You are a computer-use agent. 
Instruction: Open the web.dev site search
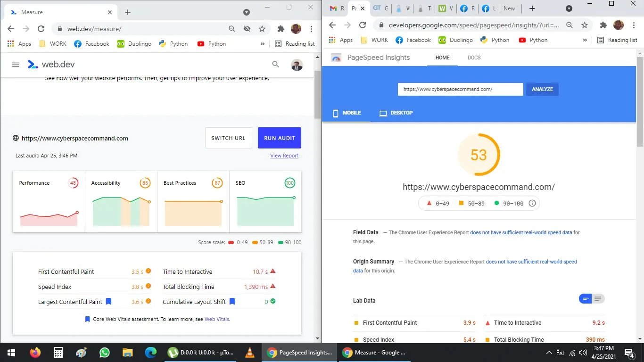pos(276,65)
